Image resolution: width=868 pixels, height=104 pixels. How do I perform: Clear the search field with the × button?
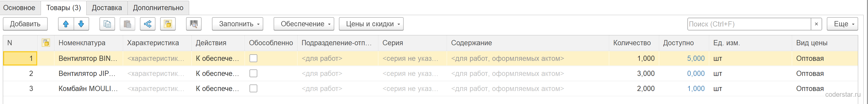(816, 24)
